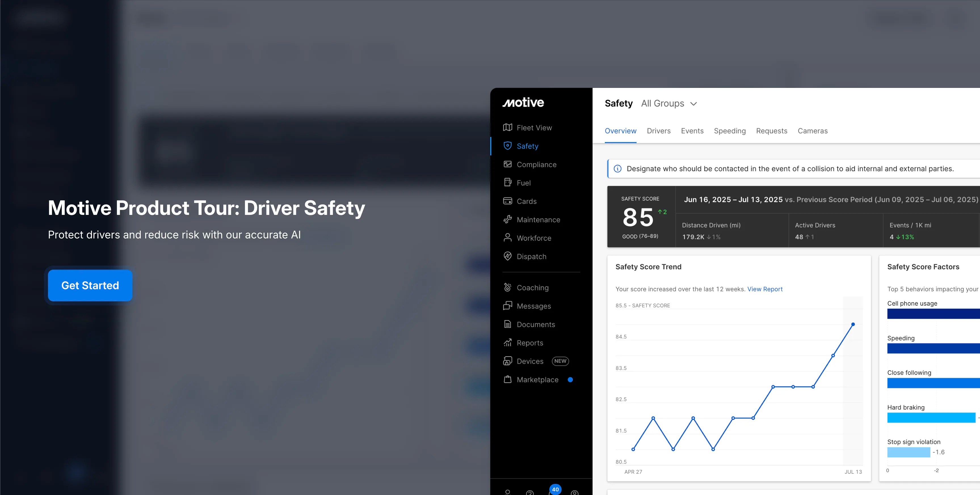Click the safety score value 85
Viewport: 980px width, 495px height.
coord(638,217)
